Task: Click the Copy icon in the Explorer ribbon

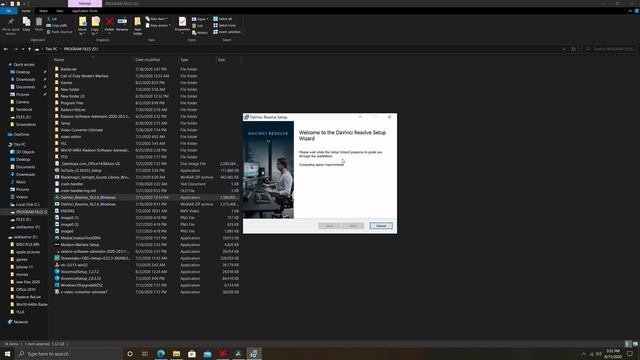Action: (x=27, y=24)
